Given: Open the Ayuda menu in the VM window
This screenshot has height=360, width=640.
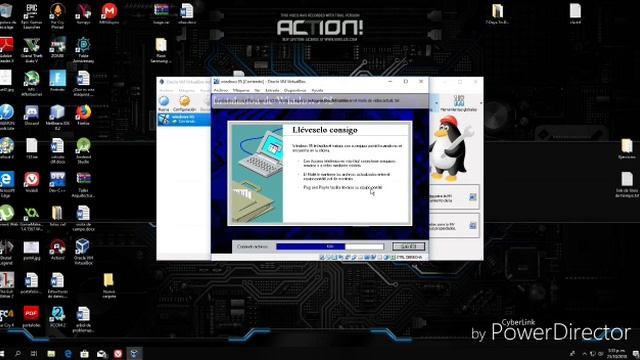Looking at the screenshot, I should coord(317,90).
